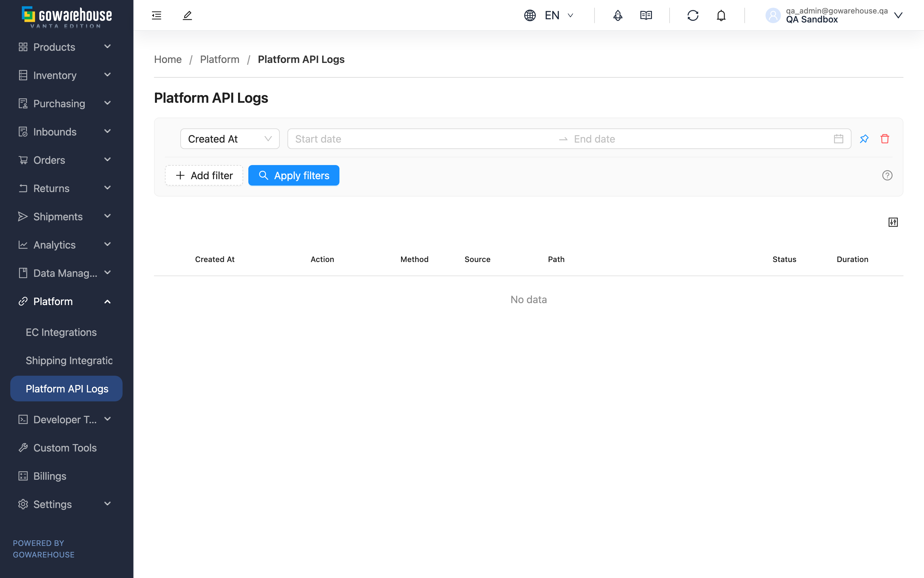Click the Method column header

click(x=414, y=259)
